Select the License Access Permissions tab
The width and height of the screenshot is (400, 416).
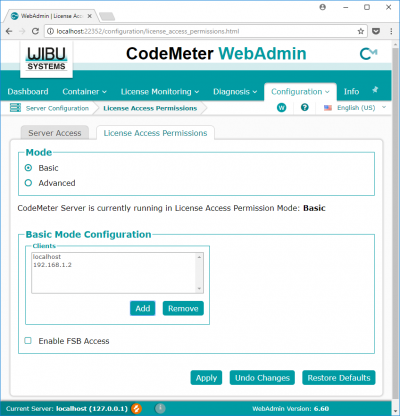coord(155,133)
